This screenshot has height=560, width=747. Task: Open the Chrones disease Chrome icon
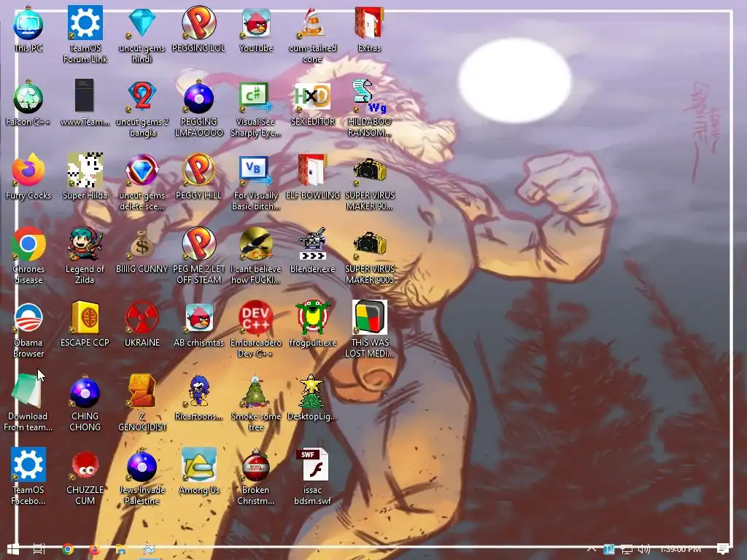(x=28, y=255)
